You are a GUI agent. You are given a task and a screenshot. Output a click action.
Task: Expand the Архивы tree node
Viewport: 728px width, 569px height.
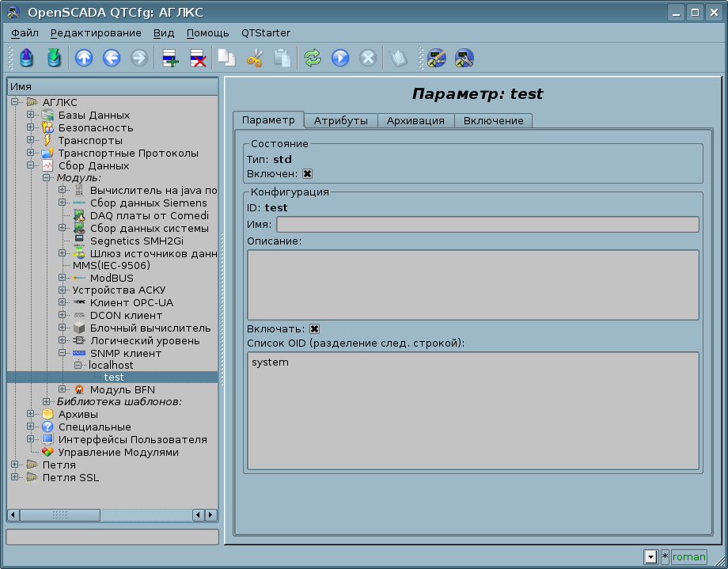[31, 415]
